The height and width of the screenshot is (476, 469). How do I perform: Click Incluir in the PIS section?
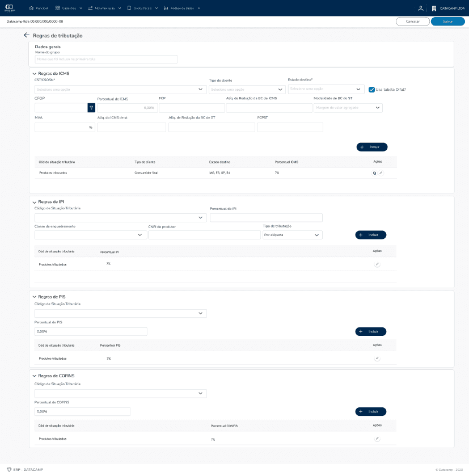pyautogui.click(x=371, y=331)
